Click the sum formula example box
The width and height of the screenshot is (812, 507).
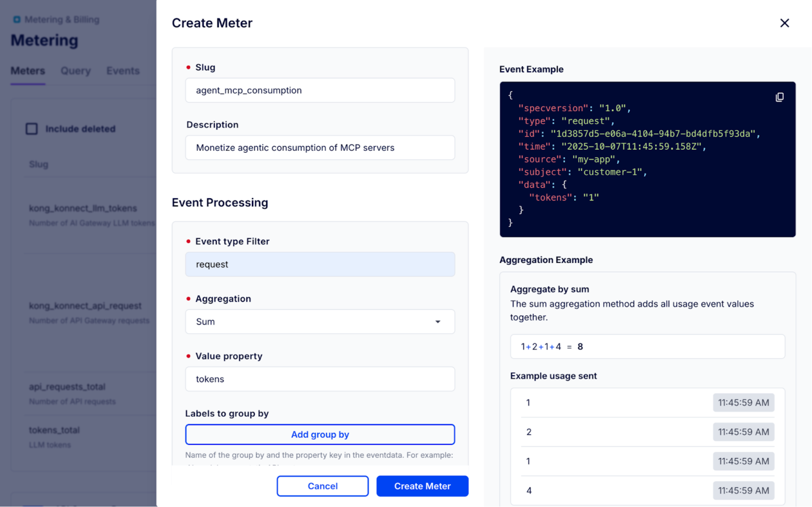[647, 346]
